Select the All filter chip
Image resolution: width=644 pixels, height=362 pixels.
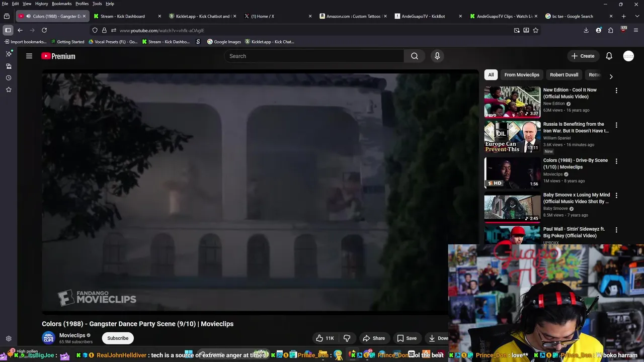[491, 75]
